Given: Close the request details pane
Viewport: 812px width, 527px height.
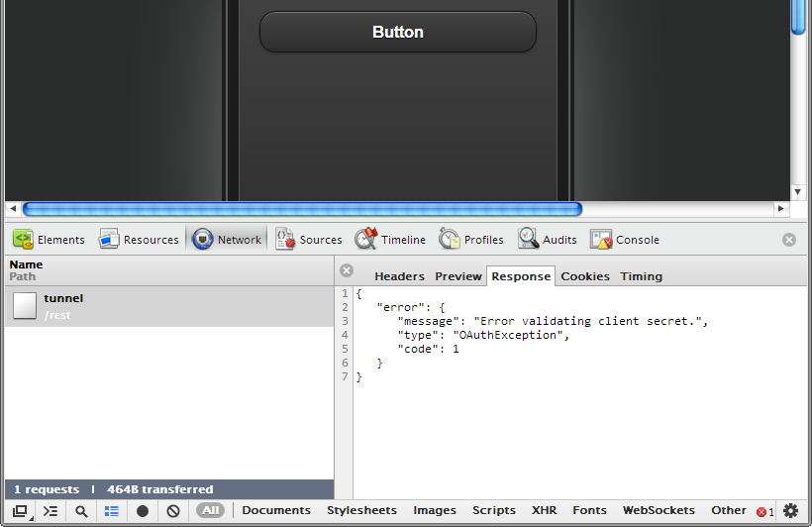Looking at the screenshot, I should click(x=347, y=270).
